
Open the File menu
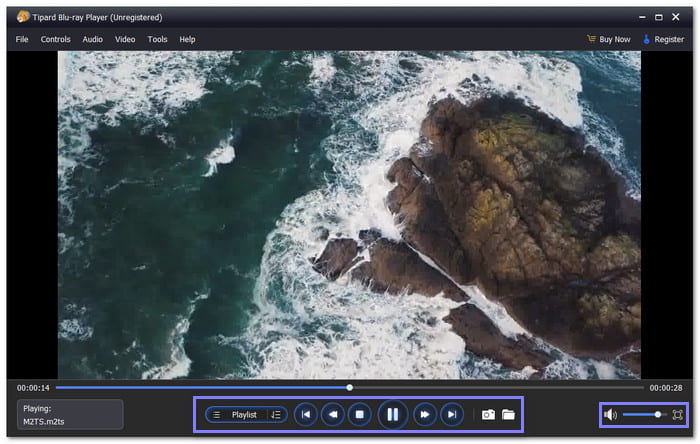pyautogui.click(x=22, y=39)
